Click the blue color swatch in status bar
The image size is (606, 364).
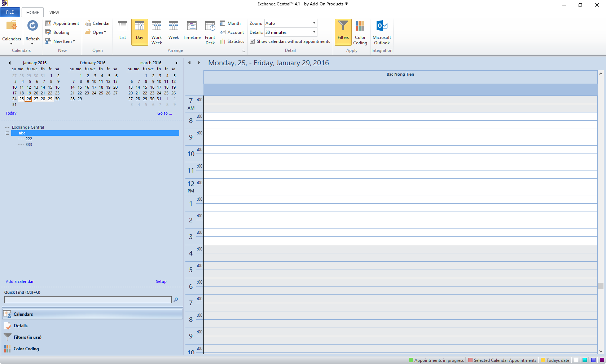pyautogui.click(x=593, y=360)
